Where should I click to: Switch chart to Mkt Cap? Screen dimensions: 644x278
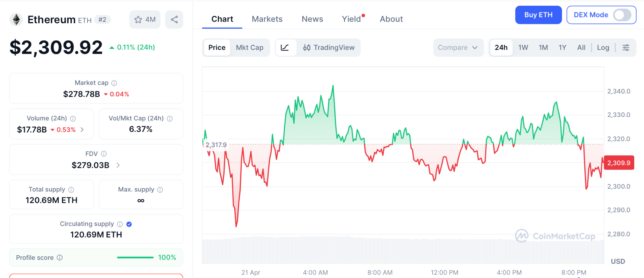(x=250, y=47)
